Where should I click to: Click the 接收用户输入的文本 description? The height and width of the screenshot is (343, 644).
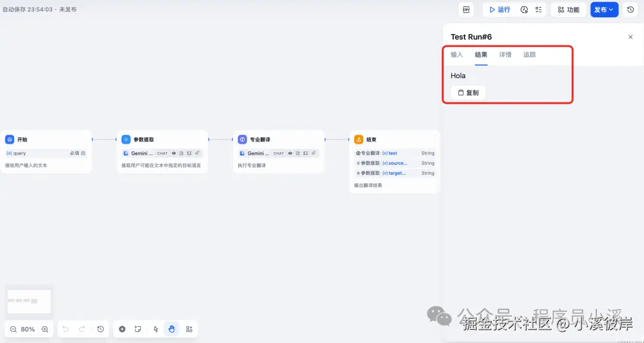26,166
